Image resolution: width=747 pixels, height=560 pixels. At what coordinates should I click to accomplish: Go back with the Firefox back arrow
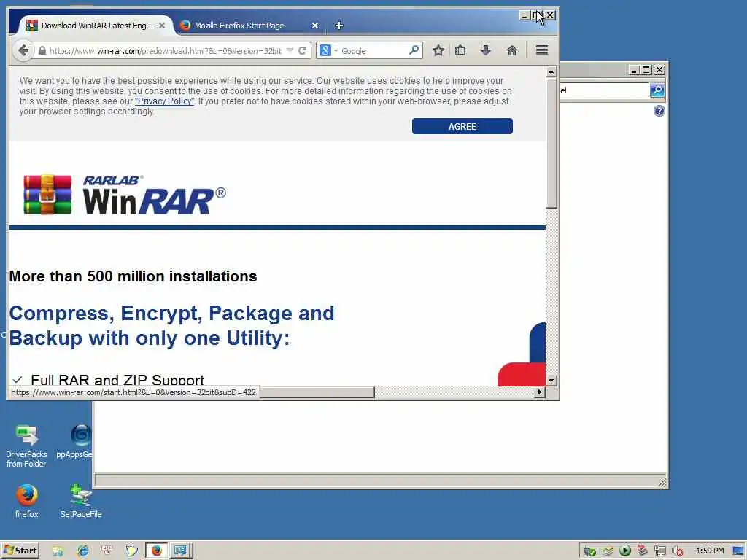tap(23, 50)
